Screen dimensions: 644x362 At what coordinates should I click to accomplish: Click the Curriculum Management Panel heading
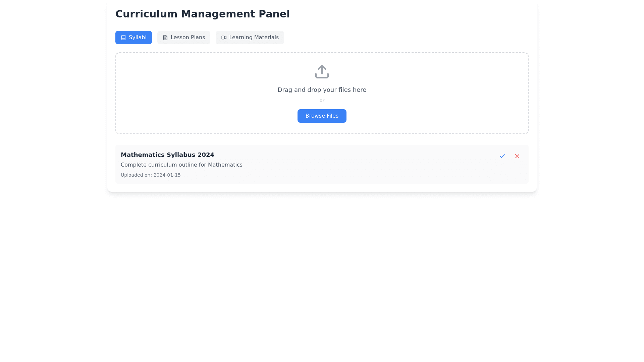point(202,14)
